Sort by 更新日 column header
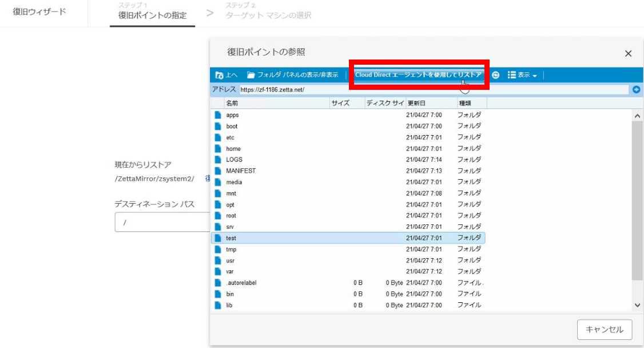This screenshot has height=348, width=644. (x=416, y=104)
